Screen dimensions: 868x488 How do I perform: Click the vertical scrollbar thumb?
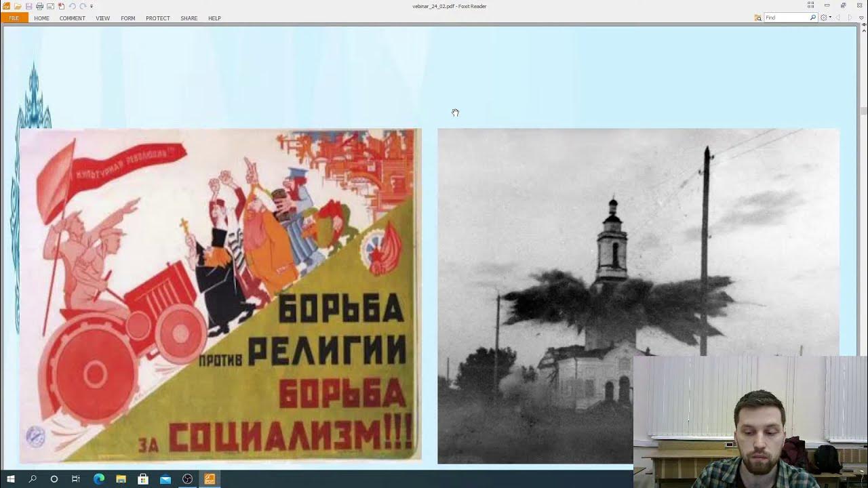pyautogui.click(x=863, y=110)
